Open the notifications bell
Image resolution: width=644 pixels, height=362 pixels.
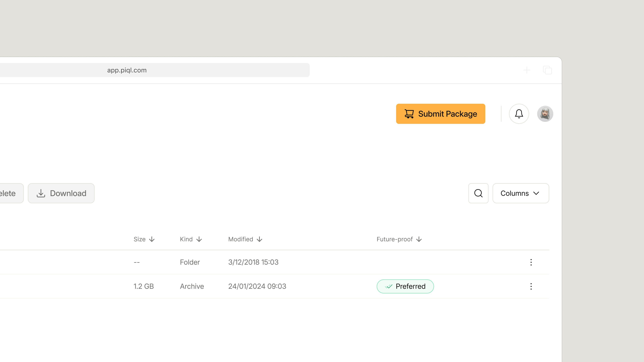point(519,114)
